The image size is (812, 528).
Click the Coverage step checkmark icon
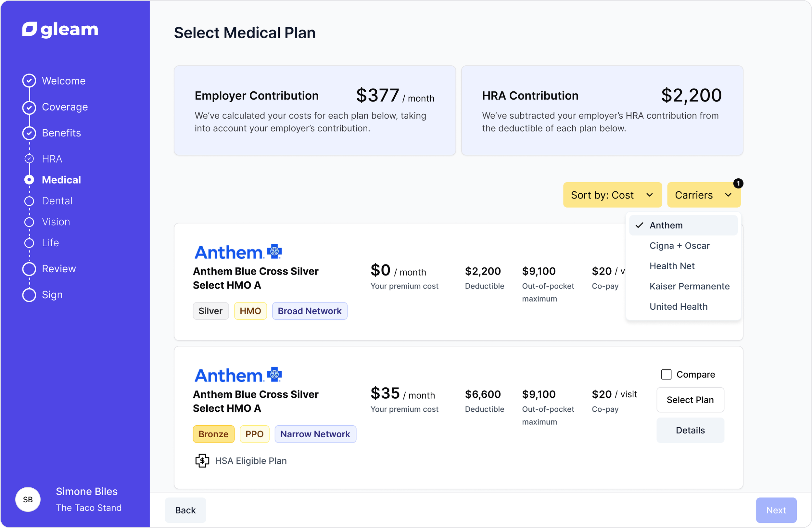pyautogui.click(x=29, y=107)
